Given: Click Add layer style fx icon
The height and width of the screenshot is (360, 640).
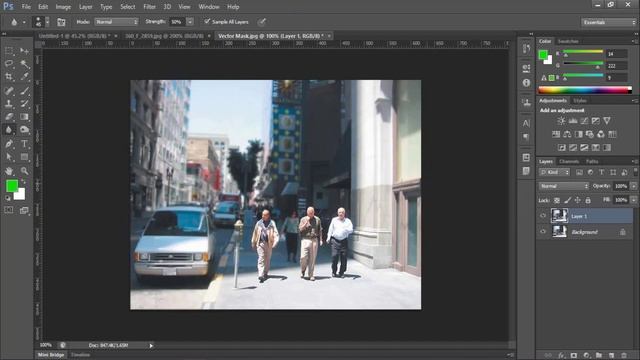Looking at the screenshot, I should [562, 356].
